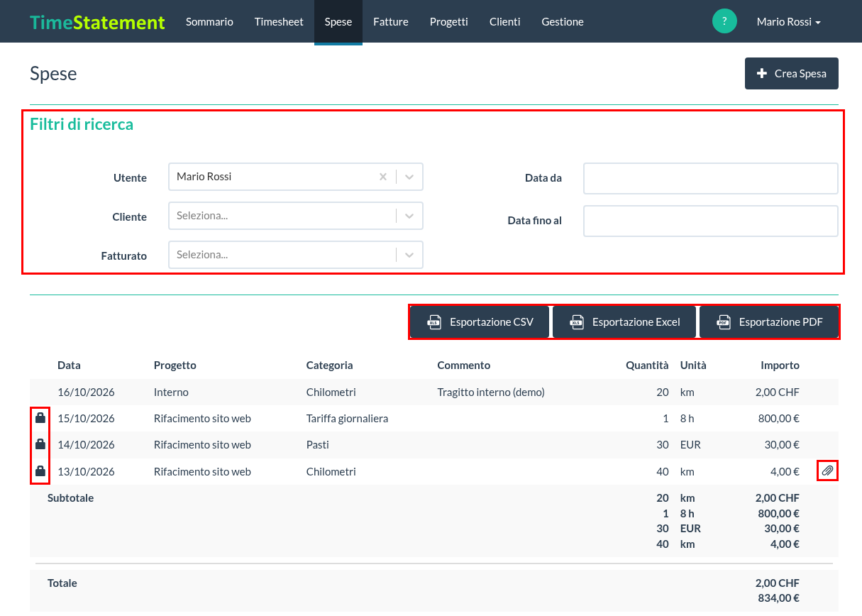The width and height of the screenshot is (862, 616).
Task: Click the Data fino al input
Action: (x=711, y=221)
